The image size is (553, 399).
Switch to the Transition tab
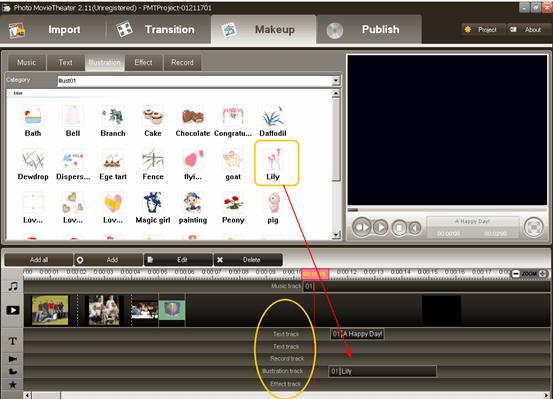click(x=157, y=30)
